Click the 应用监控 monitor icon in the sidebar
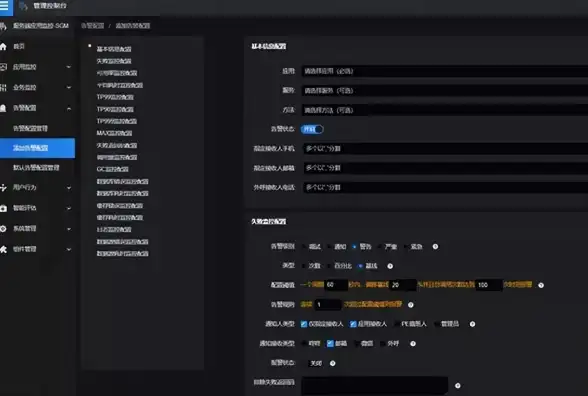The width and height of the screenshot is (588, 396). (x=3, y=67)
